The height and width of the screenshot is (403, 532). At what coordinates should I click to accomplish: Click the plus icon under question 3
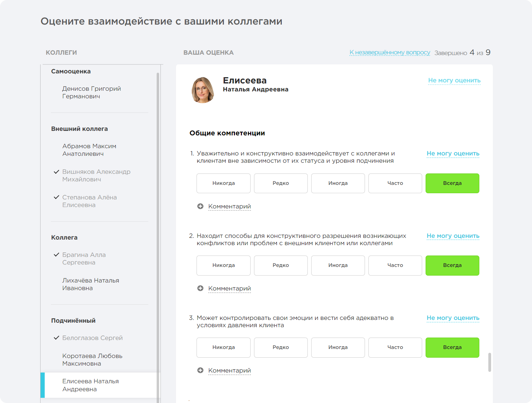(200, 370)
